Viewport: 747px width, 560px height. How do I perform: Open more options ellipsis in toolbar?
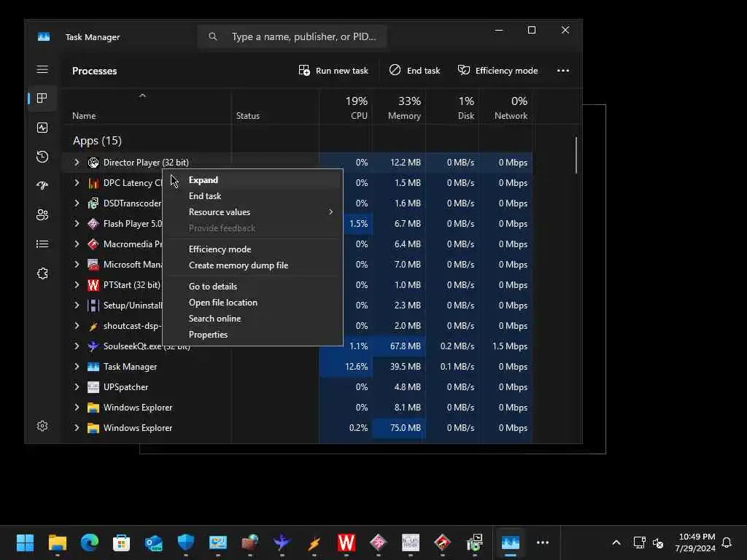pyautogui.click(x=563, y=71)
